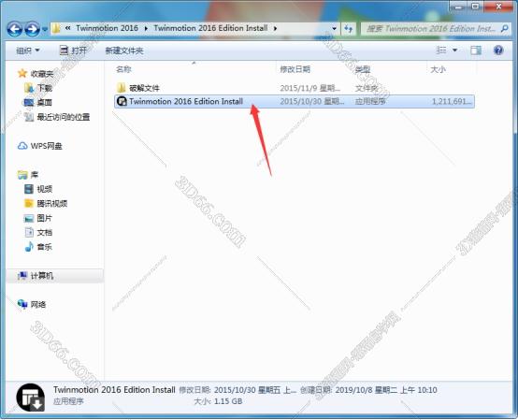Open 最近访问的位置 in navigation pane
The width and height of the screenshot is (518, 420).
point(63,117)
